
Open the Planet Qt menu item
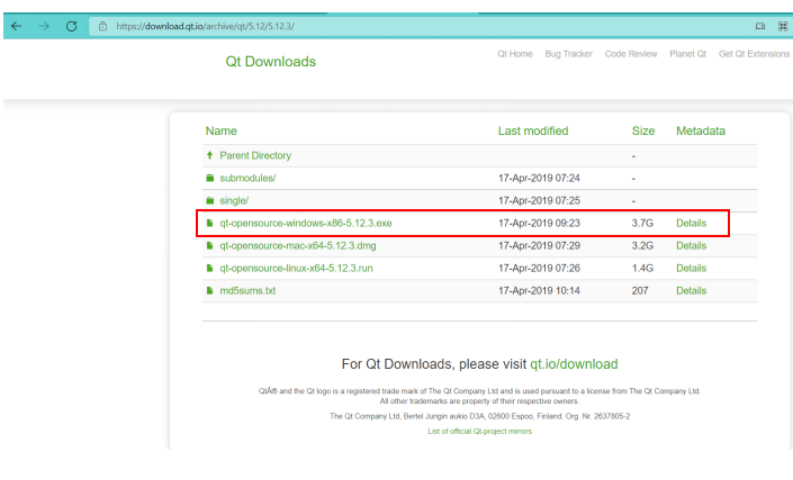coord(688,54)
